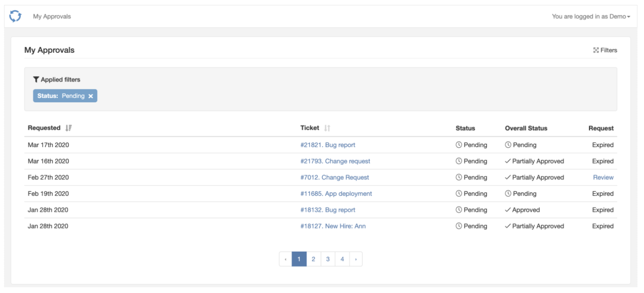The width and height of the screenshot is (644, 293).
Task: Click the app logo in the header
Action: click(x=15, y=16)
